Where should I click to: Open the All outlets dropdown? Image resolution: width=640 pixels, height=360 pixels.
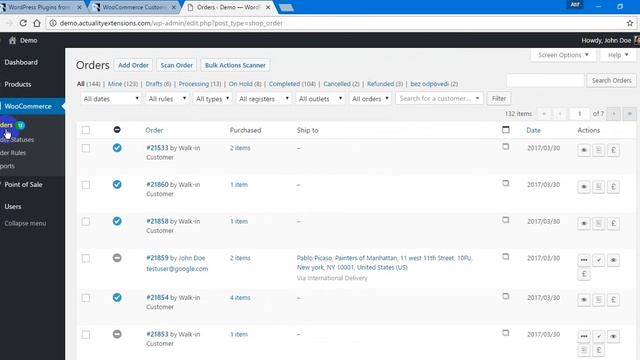[x=320, y=99]
